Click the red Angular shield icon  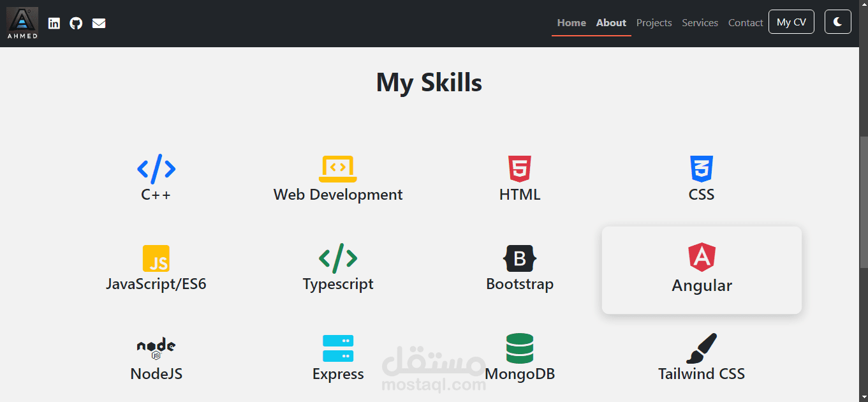(702, 258)
